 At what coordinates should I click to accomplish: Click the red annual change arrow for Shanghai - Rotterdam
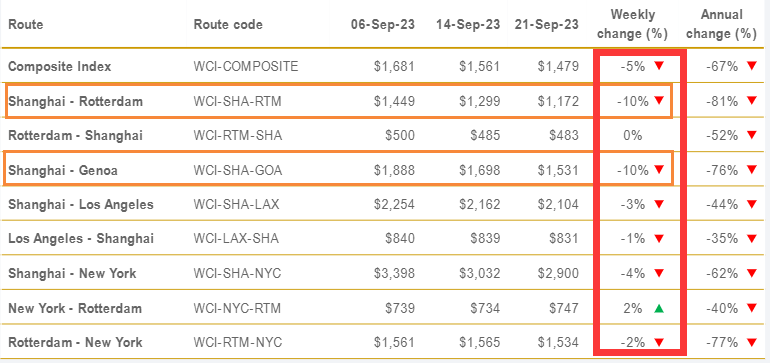(x=751, y=101)
